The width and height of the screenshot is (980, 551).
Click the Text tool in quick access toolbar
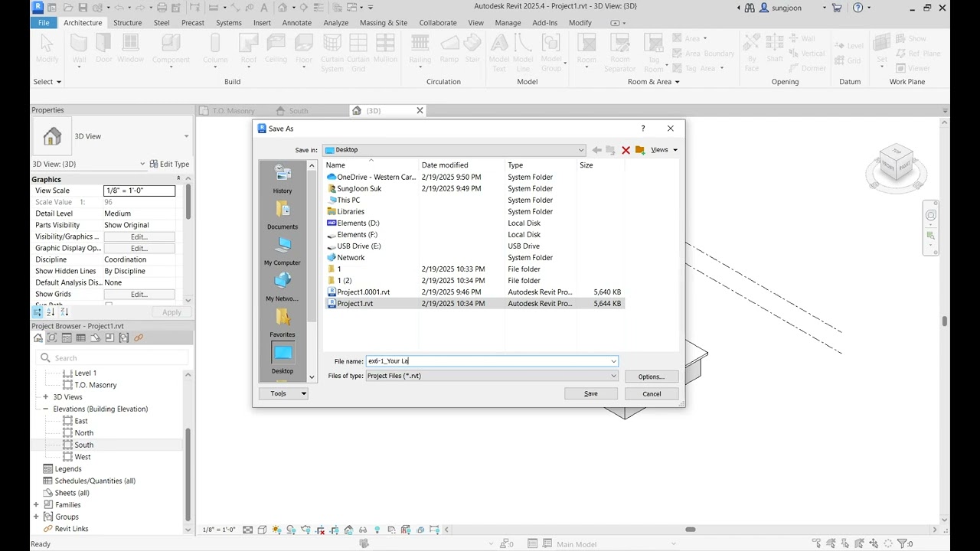[264, 8]
